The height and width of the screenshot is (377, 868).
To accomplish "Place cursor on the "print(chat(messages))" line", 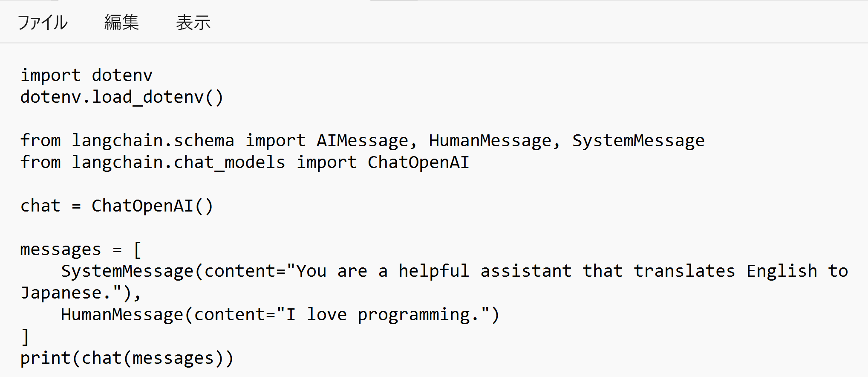I will 127,358.
